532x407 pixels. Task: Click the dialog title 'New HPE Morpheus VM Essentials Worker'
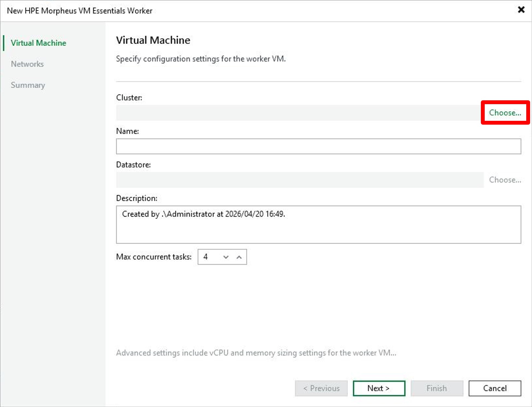point(80,11)
